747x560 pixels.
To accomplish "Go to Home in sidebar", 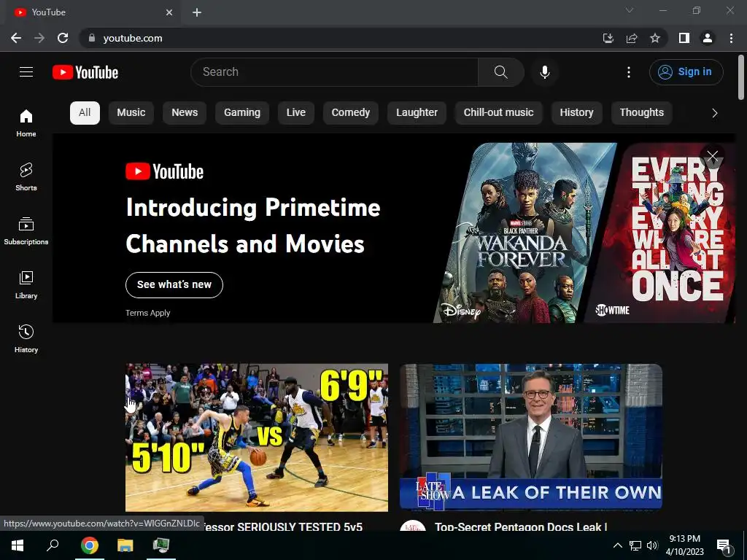I will click(26, 122).
